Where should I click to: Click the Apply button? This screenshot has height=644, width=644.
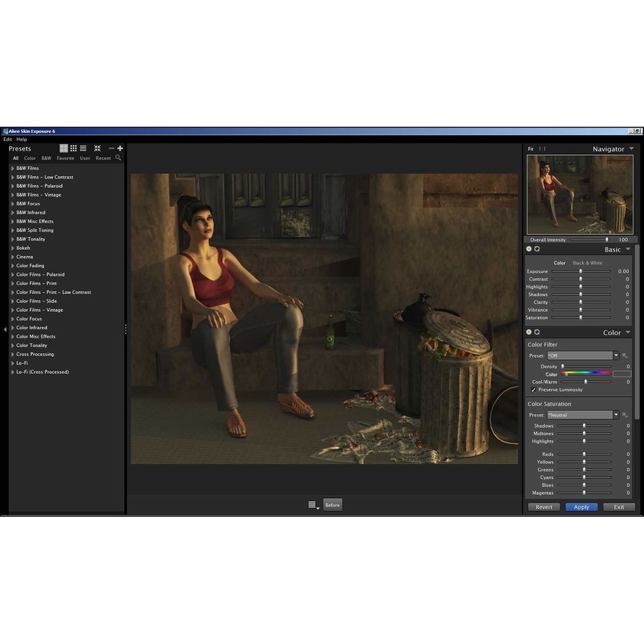[581, 507]
